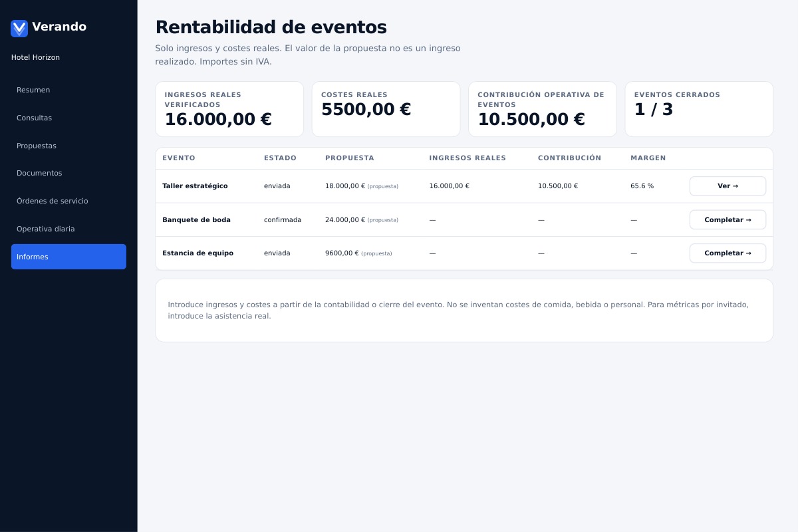Viewport: 798px width, 532px height.
Task: Click the EVENTOS CERRADOS card label
Action: pos(677,95)
